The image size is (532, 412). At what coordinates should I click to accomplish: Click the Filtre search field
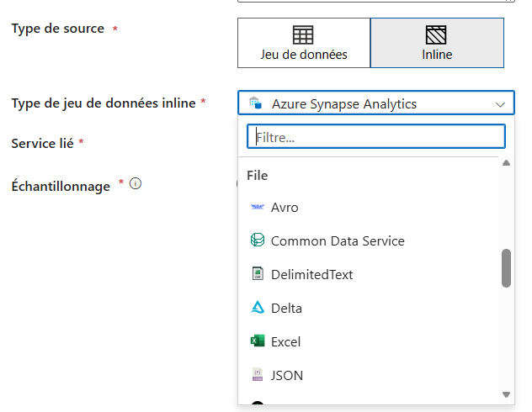tap(375, 136)
